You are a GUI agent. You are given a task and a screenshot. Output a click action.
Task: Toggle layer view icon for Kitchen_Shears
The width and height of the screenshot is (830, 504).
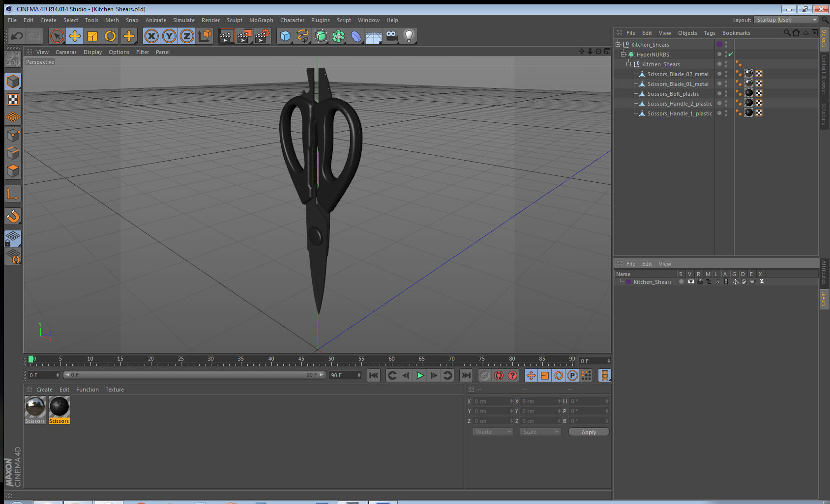point(691,281)
